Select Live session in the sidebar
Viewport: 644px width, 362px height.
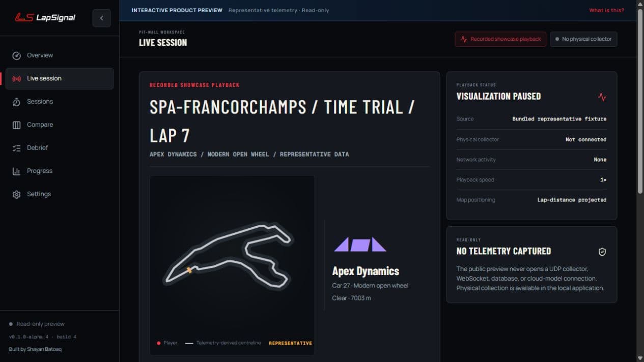60,79
